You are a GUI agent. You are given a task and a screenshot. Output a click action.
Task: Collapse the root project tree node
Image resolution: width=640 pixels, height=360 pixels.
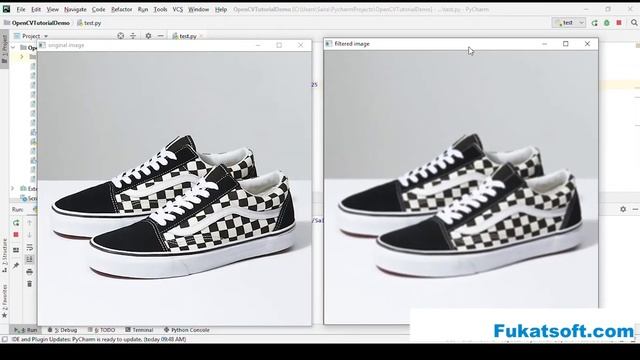click(x=13, y=48)
